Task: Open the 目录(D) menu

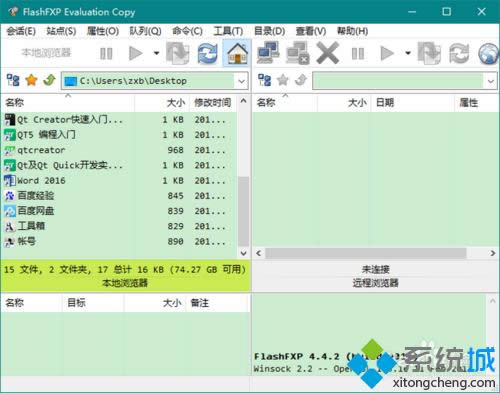Action: pyautogui.click(x=269, y=31)
